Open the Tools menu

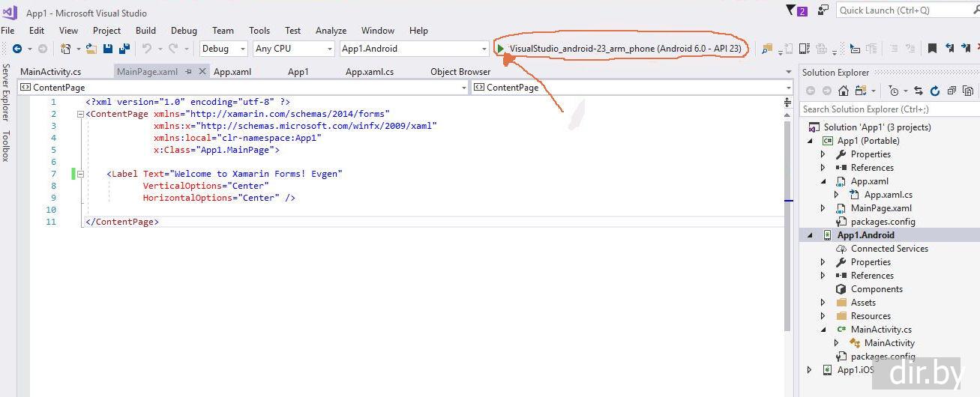pyautogui.click(x=259, y=31)
